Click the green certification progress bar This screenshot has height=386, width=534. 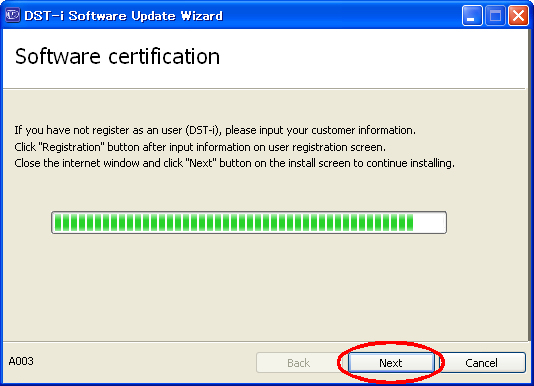click(x=249, y=222)
